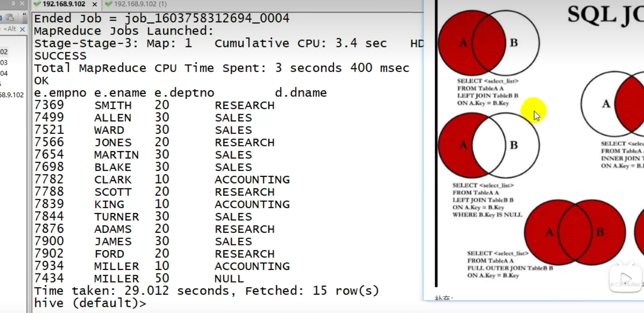Click the 'WHERE B.Key IS NULL' line in the image
The width and height of the screenshot is (644, 313).
487,215
